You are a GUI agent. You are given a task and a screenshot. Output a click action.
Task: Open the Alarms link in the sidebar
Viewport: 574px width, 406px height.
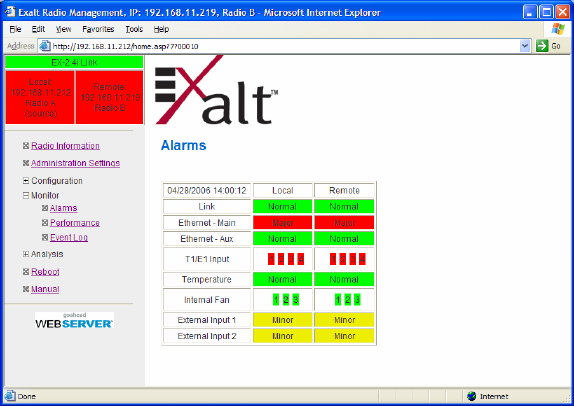pos(63,208)
